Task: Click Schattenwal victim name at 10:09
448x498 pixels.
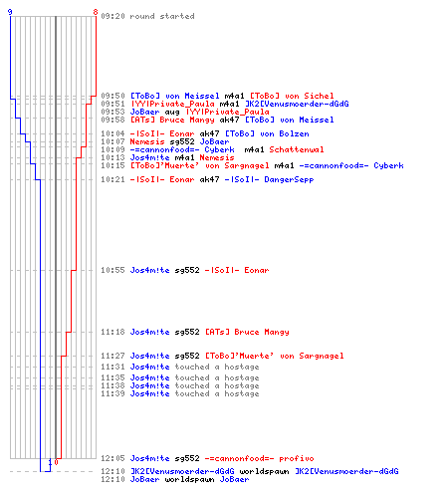Action: click(x=297, y=149)
